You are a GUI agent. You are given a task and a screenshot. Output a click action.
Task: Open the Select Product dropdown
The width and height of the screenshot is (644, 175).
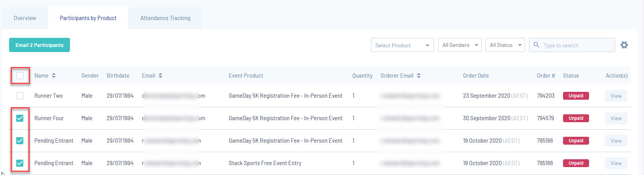(x=402, y=45)
